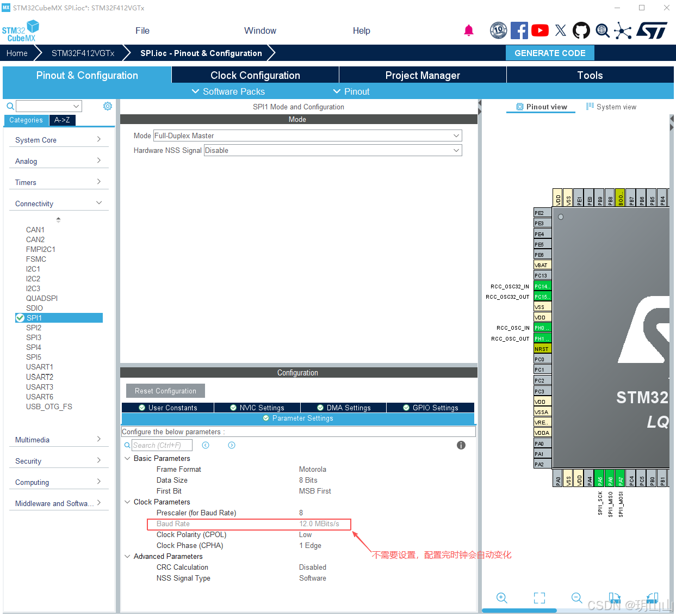Image resolution: width=676 pixels, height=616 pixels.
Task: Expand the Computing category
Action: (x=59, y=482)
